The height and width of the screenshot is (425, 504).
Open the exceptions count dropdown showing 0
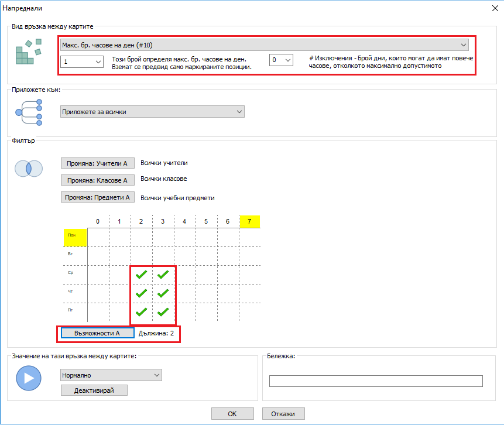click(280, 60)
